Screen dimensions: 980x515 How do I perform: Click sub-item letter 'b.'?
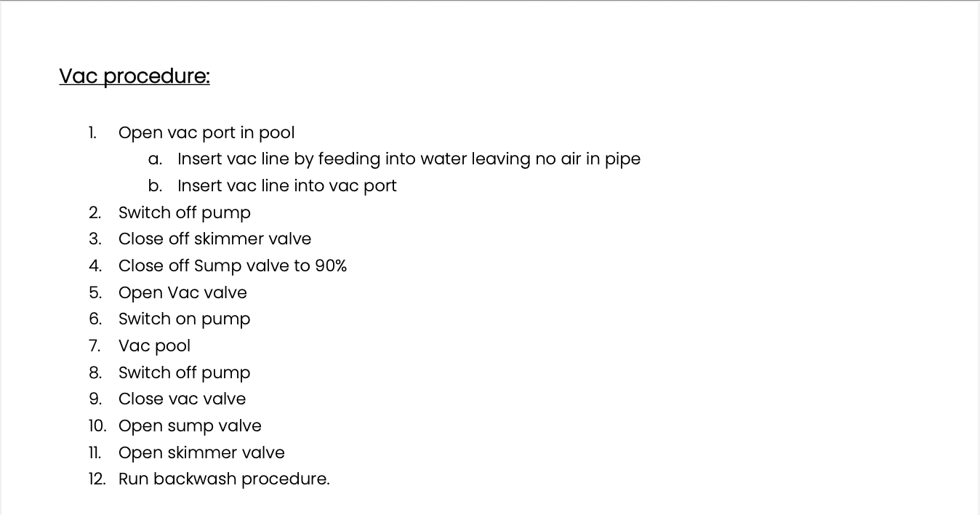(x=155, y=186)
